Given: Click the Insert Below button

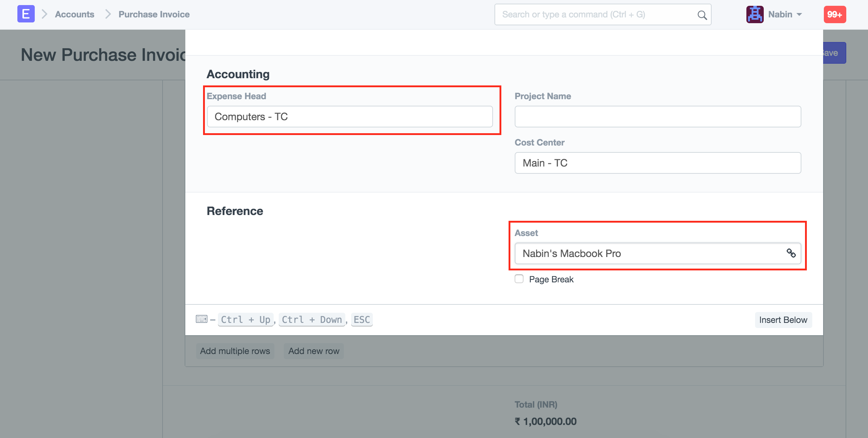Looking at the screenshot, I should click(x=783, y=320).
